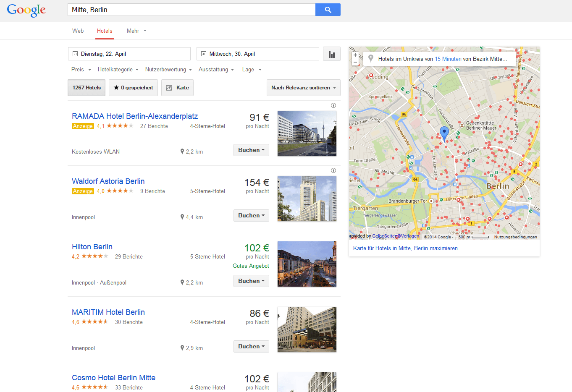
Task: Click distance pin icon for MARITIM 2,9 km
Action: (x=182, y=348)
